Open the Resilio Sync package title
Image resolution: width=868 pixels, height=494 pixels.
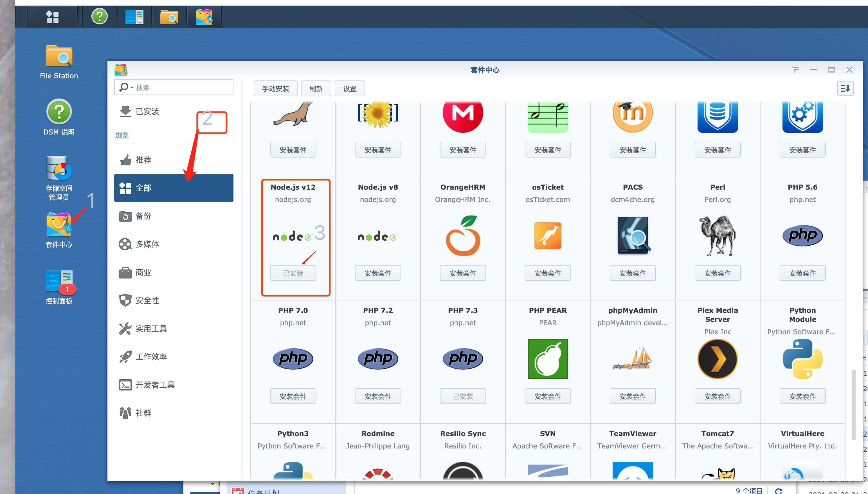463,433
